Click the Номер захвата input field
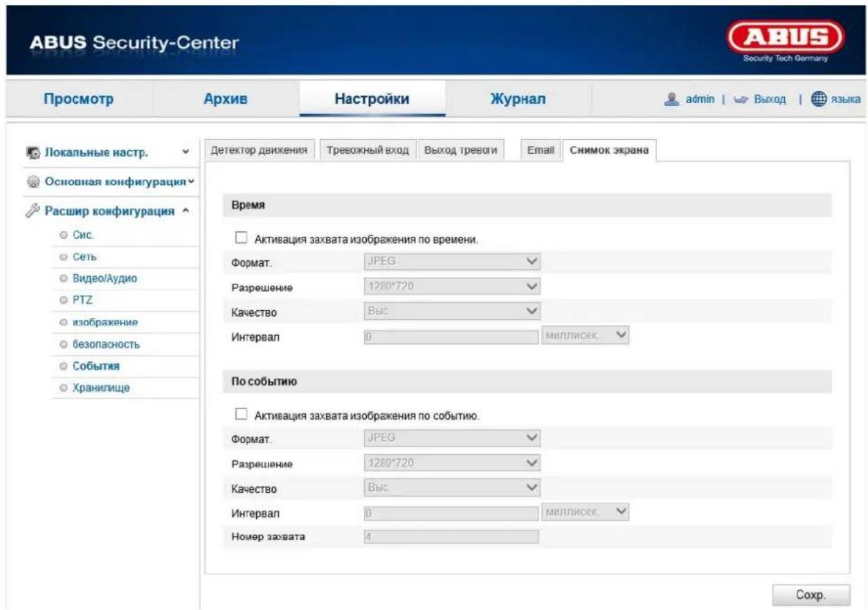The height and width of the screenshot is (610, 868). coord(451,536)
